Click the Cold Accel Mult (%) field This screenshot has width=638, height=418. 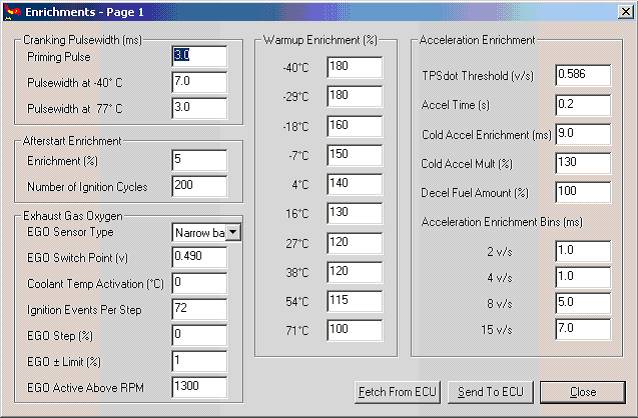click(x=582, y=163)
